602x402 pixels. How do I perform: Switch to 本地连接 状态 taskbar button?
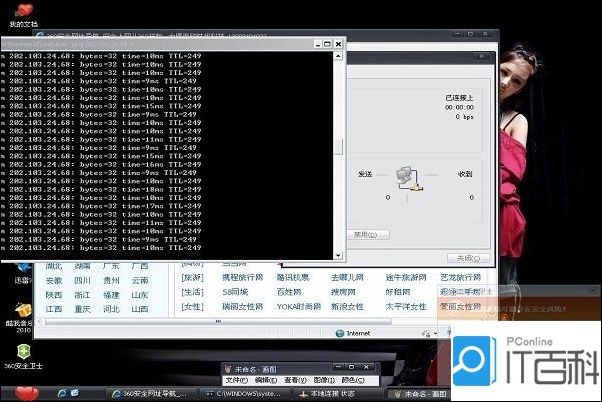pos(337,394)
